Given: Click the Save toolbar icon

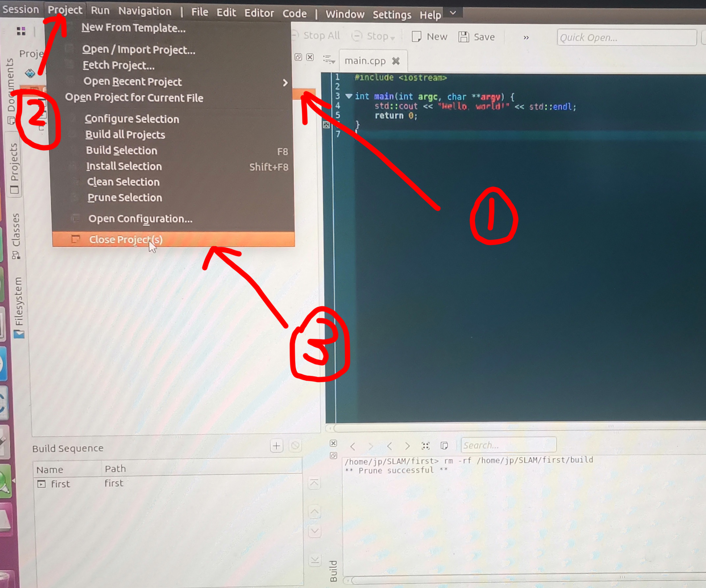Looking at the screenshot, I should (464, 37).
